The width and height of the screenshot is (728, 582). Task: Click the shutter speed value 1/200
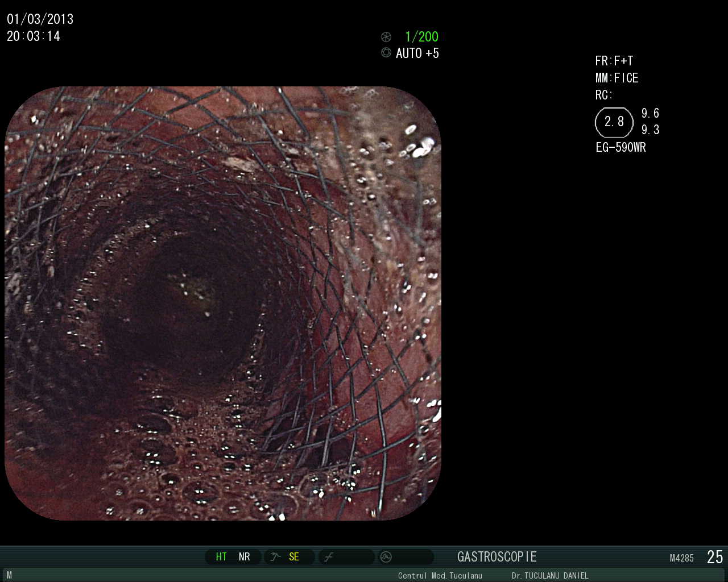tap(421, 37)
